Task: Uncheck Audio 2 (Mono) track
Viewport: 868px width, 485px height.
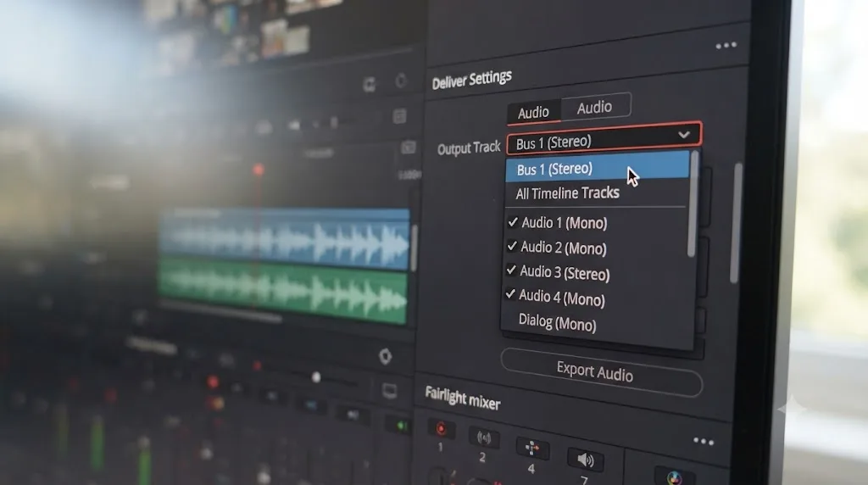Action: [512, 246]
